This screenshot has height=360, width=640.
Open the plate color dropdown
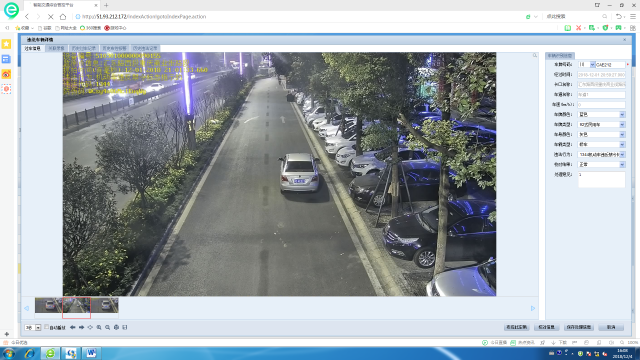622,115
